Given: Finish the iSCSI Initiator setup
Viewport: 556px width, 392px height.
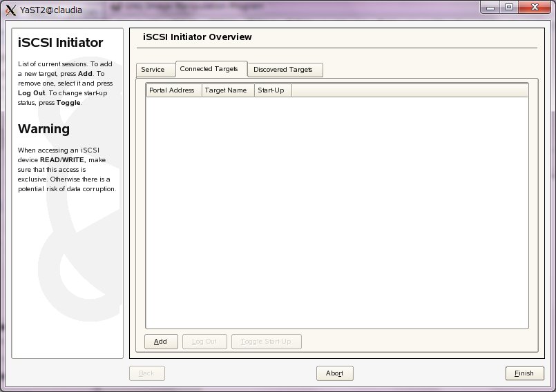Looking at the screenshot, I should (x=524, y=373).
